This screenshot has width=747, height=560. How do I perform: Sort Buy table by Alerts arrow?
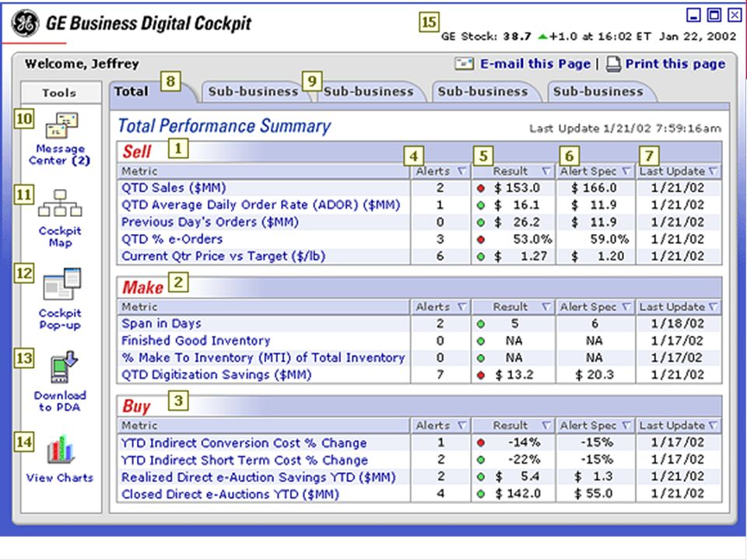461,425
